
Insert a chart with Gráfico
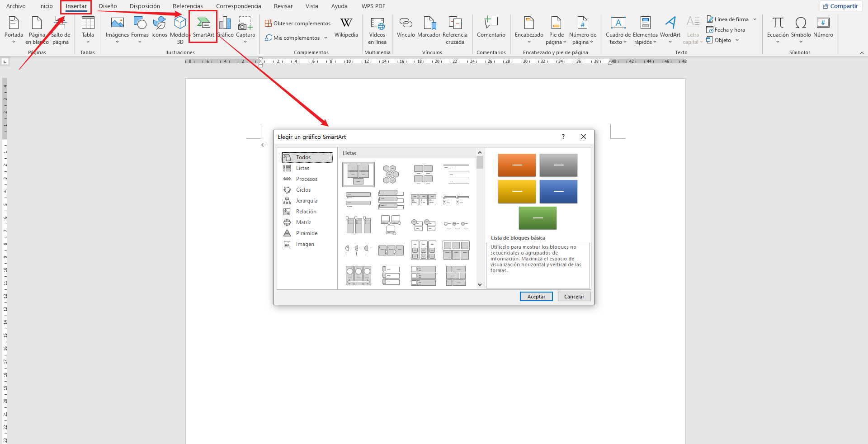pyautogui.click(x=225, y=27)
